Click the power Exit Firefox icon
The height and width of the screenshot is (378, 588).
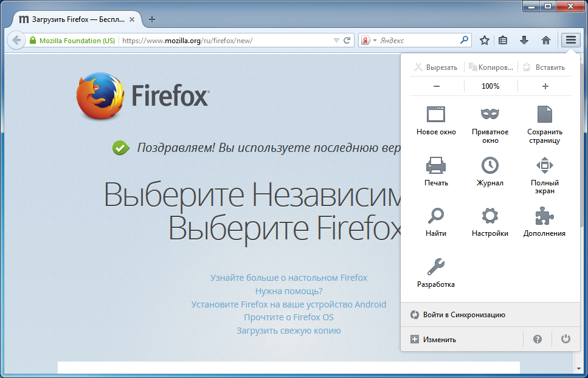(566, 339)
